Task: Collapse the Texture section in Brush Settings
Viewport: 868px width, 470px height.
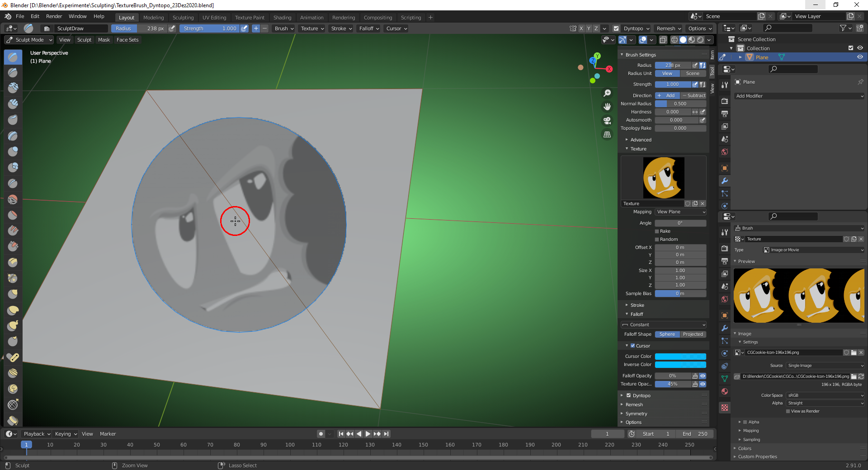Action: click(x=638, y=149)
